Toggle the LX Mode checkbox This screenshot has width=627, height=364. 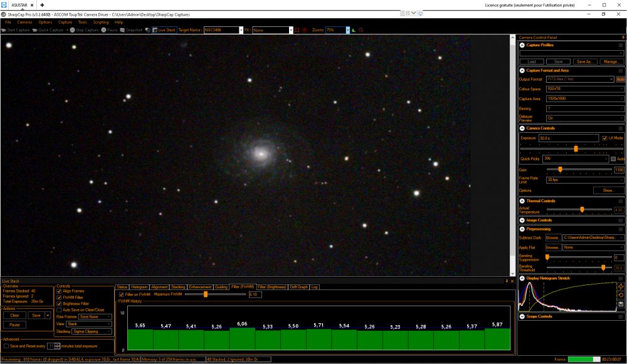coord(604,138)
